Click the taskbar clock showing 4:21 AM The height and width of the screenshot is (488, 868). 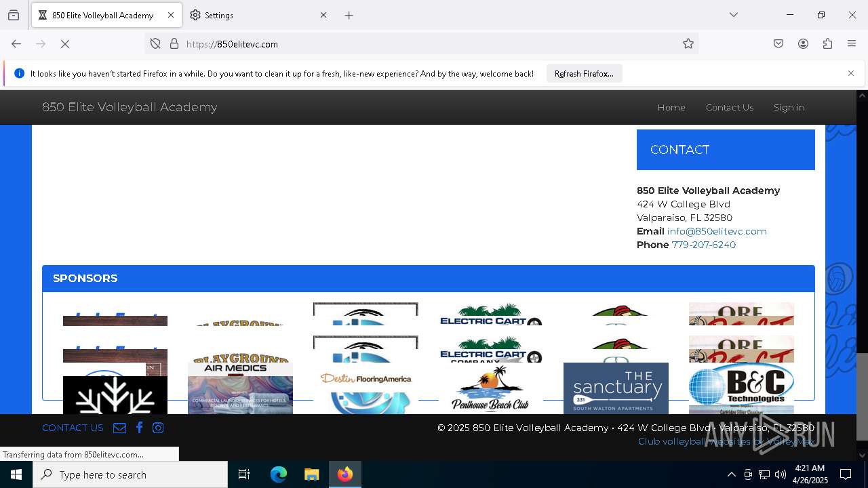(x=810, y=474)
